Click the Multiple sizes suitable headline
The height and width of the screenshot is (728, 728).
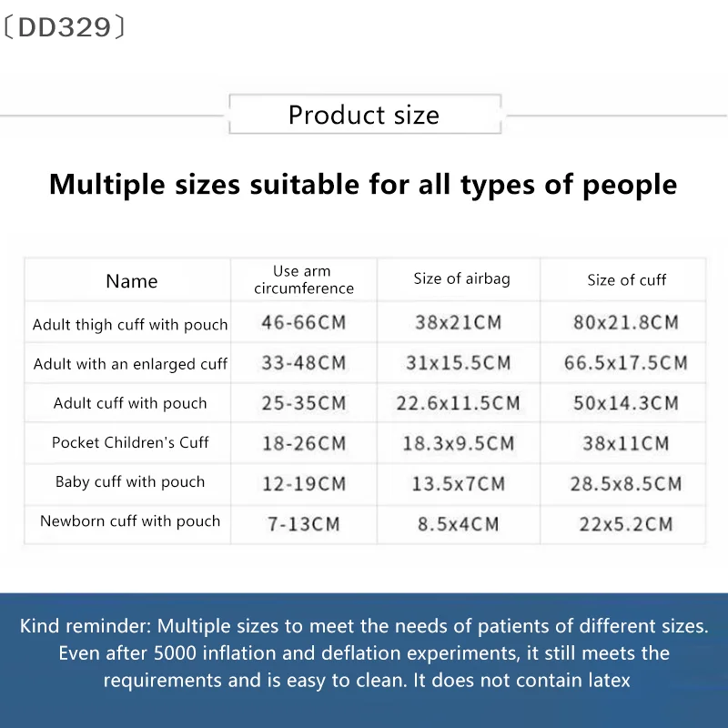coord(363,185)
